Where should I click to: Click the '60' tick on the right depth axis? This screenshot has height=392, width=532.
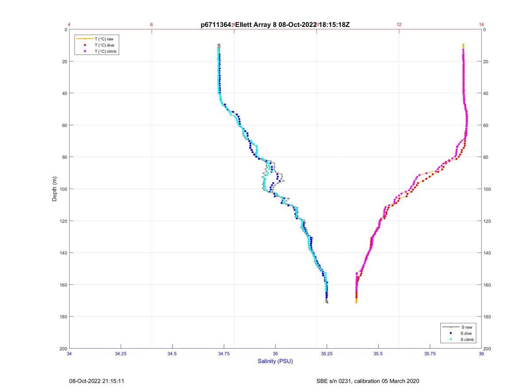click(x=486, y=125)
